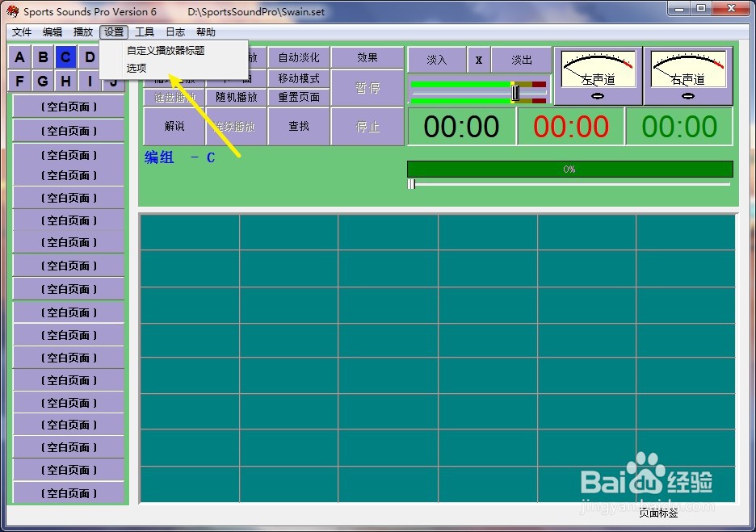Open the 文件 menu
Screen dimensions: 756x532
(22, 32)
